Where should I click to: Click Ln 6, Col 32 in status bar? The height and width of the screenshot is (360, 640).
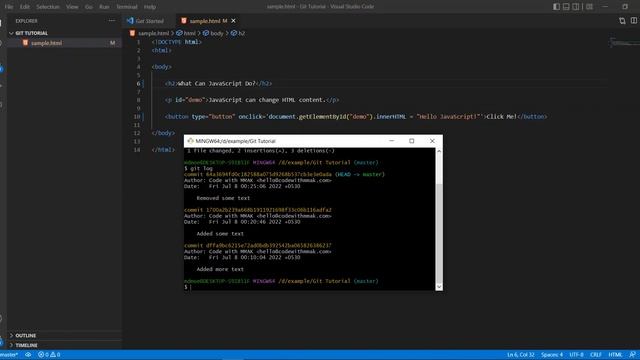tap(520, 355)
